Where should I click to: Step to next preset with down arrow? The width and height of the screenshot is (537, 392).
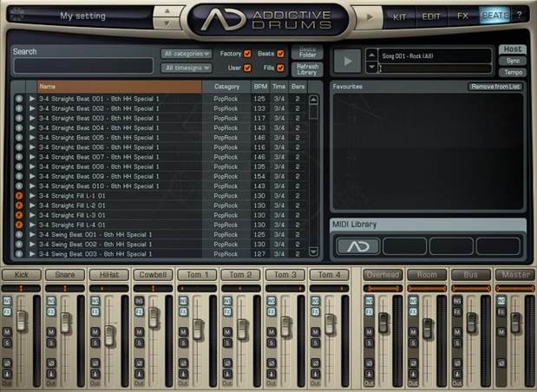click(x=167, y=23)
